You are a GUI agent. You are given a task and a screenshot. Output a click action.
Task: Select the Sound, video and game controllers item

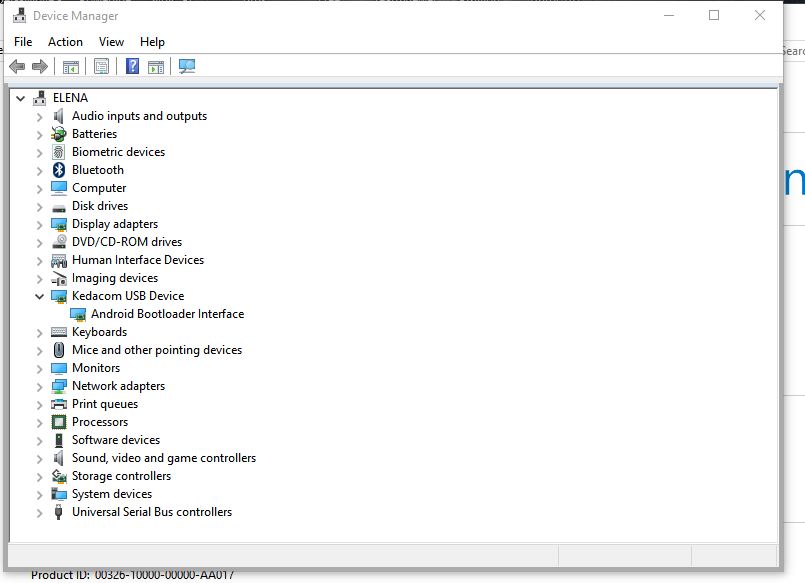(x=163, y=458)
